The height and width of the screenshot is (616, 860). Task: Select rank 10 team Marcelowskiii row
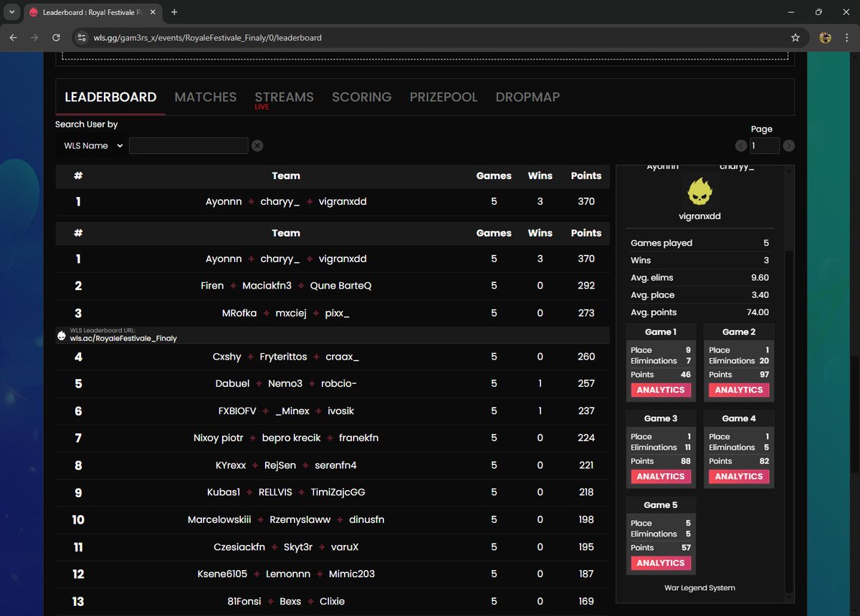point(333,520)
